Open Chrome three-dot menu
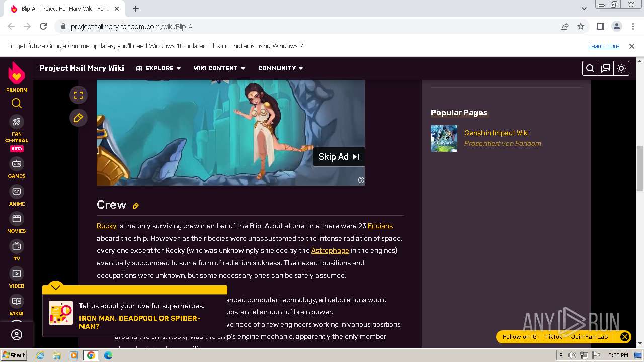The image size is (644, 362). [x=632, y=26]
